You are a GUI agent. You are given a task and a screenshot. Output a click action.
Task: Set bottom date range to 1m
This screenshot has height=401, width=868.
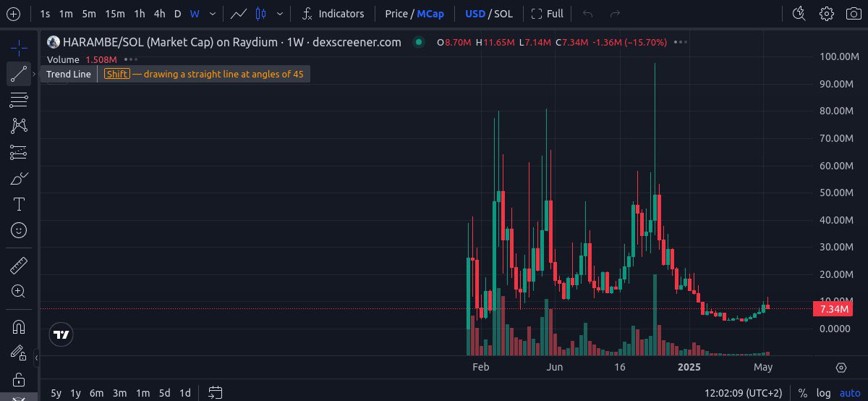click(142, 393)
